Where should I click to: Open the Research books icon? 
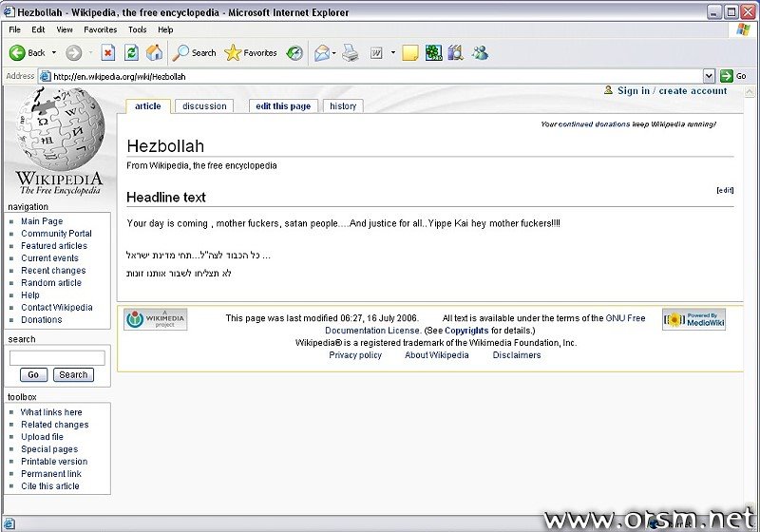(456, 53)
